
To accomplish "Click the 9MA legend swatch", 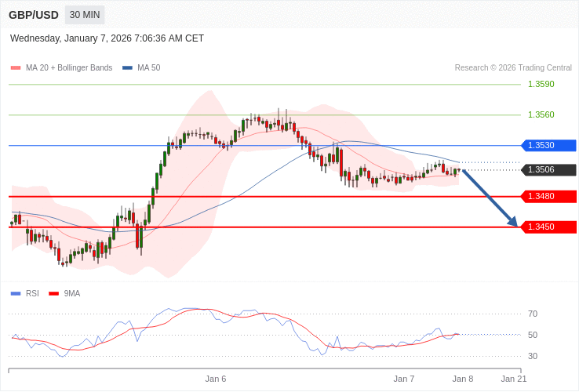I will coord(54,294).
